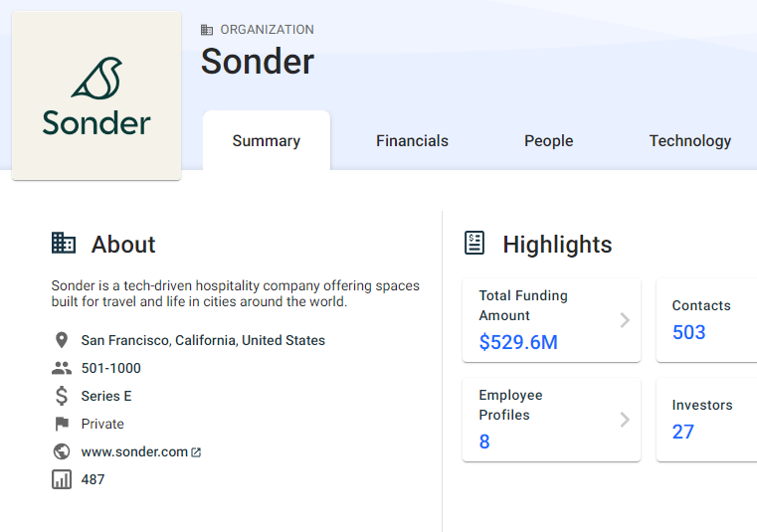Switch to the Financials tab
Viewport: 757px width, 532px height.
pyautogui.click(x=412, y=141)
